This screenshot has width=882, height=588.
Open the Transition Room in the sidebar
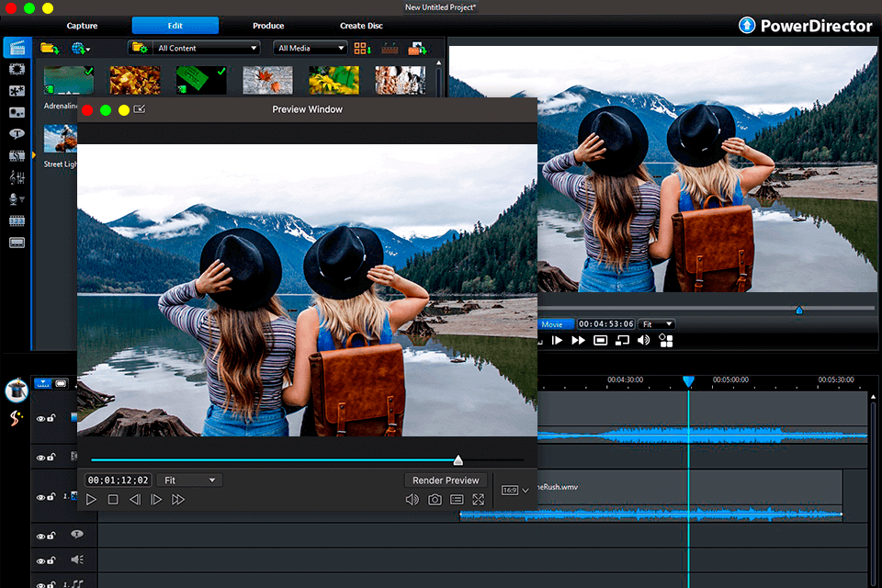click(x=17, y=156)
